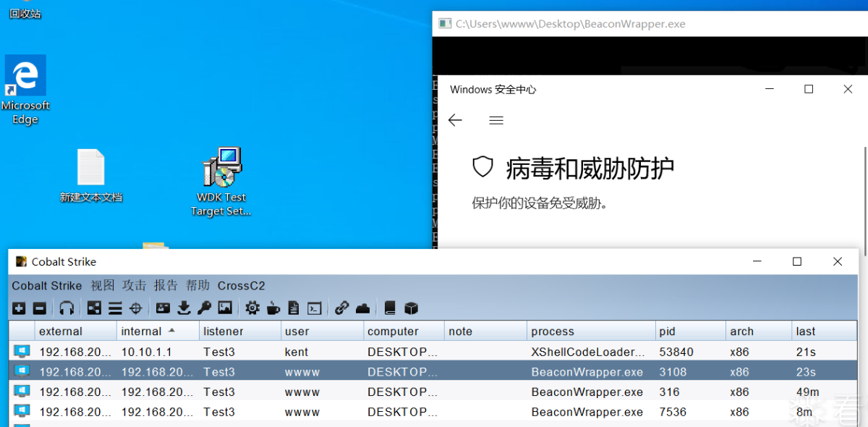Click the cloud icon to manage web server
The image size is (868, 427).
tap(362, 308)
